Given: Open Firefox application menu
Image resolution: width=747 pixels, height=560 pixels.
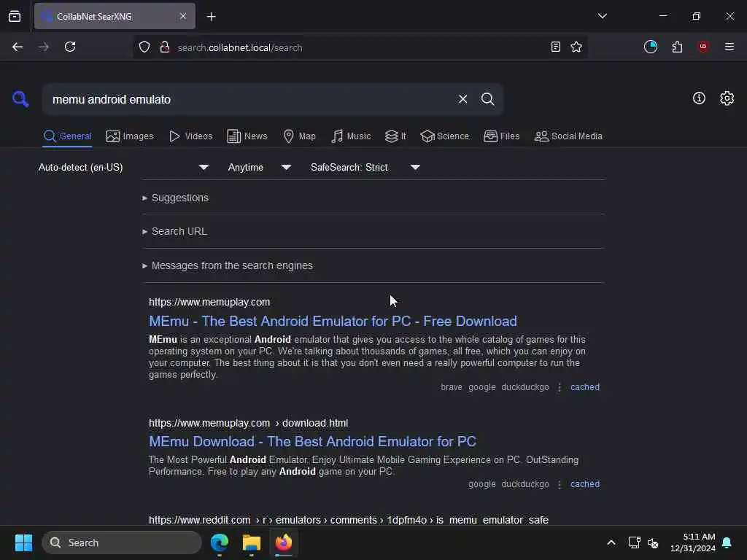Looking at the screenshot, I should (729, 47).
